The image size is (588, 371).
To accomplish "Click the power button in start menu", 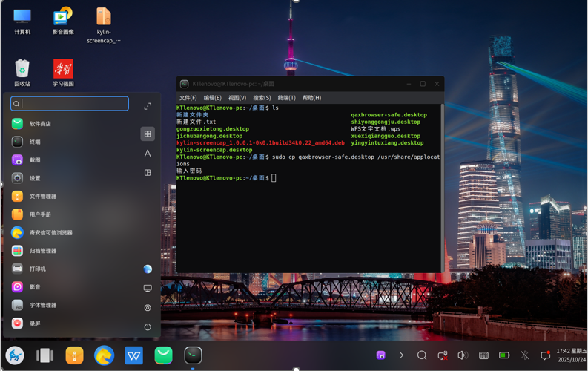I will (x=148, y=326).
